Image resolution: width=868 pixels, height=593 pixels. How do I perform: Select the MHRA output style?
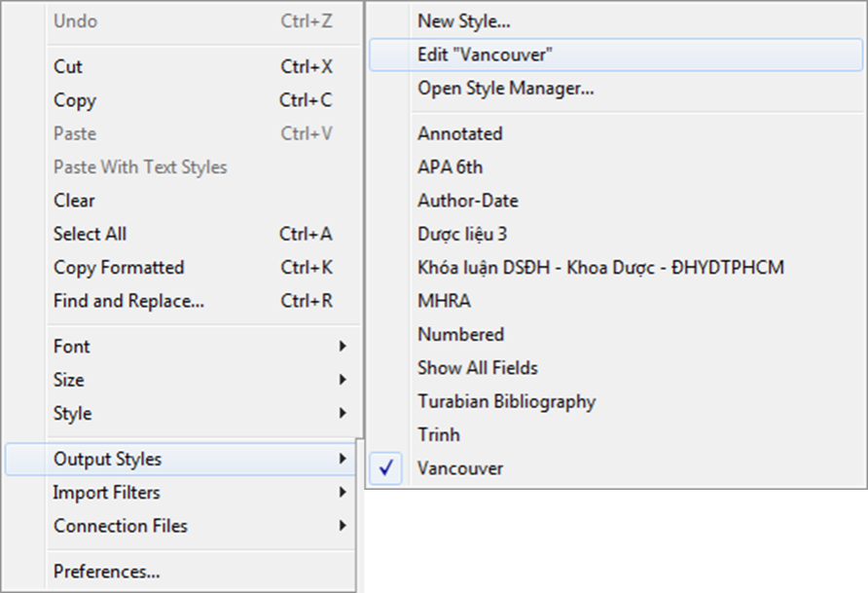[616, 301]
